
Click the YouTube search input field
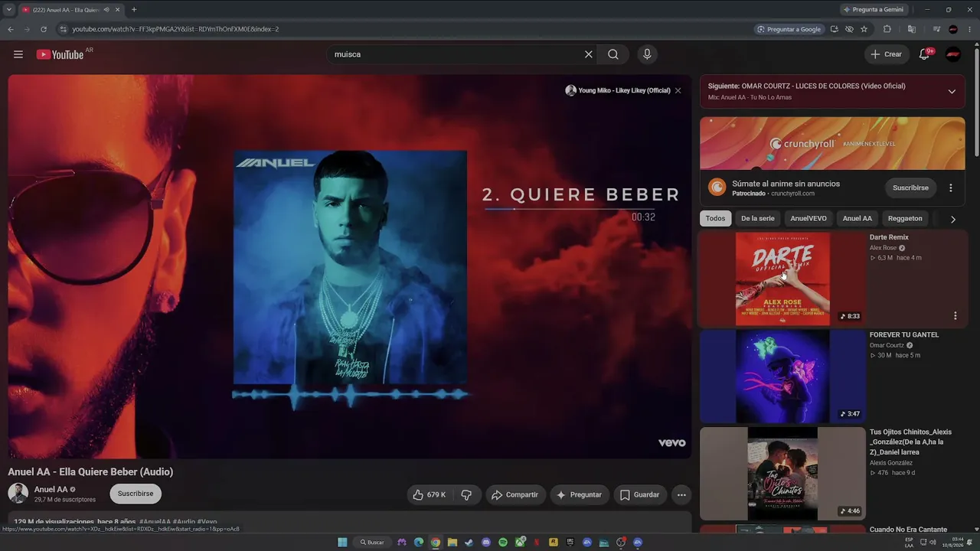pyautogui.click(x=456, y=54)
